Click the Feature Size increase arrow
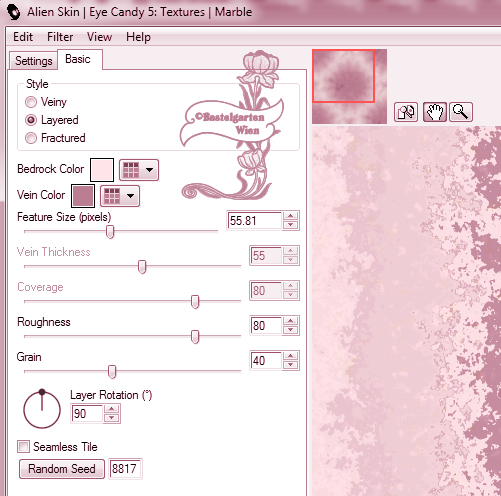The image size is (501, 496). (x=291, y=216)
